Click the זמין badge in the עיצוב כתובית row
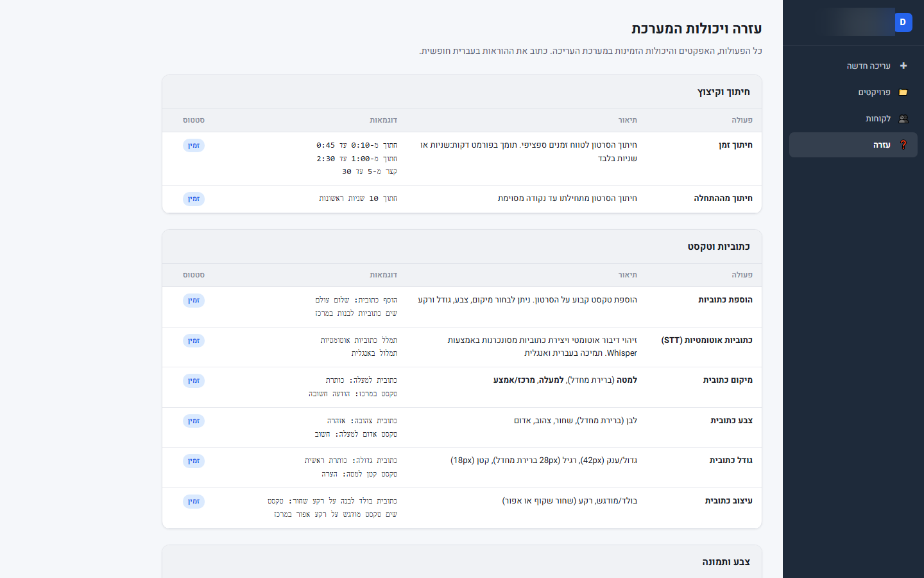924x578 pixels. [x=194, y=501]
